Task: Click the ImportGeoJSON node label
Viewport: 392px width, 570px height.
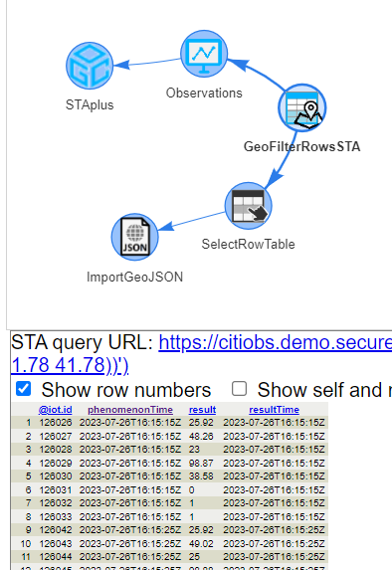Action: tap(135, 277)
